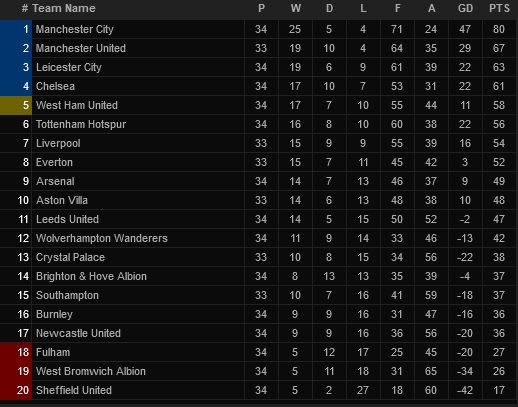
Task: Select the Liverpool row
Action: pos(258,143)
